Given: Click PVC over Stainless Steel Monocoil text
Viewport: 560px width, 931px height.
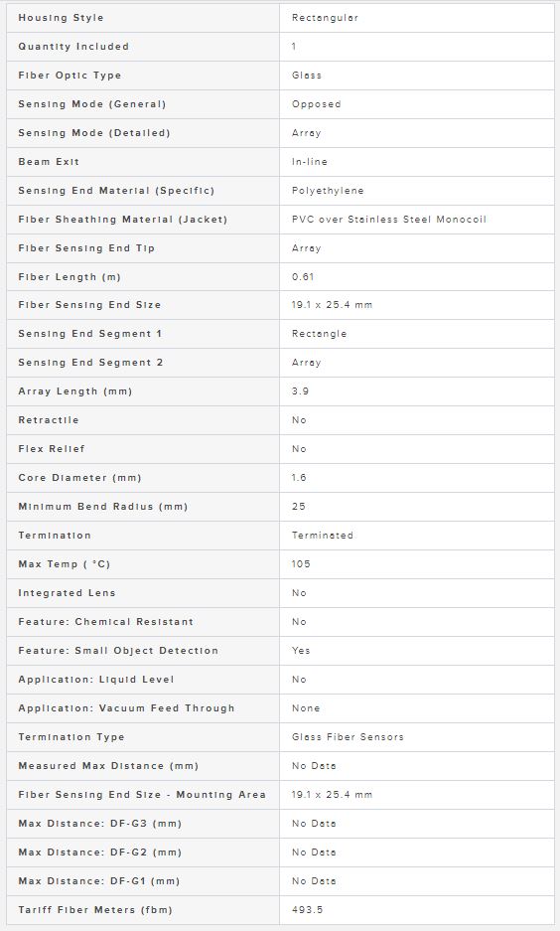Looking at the screenshot, I should click(x=388, y=220).
